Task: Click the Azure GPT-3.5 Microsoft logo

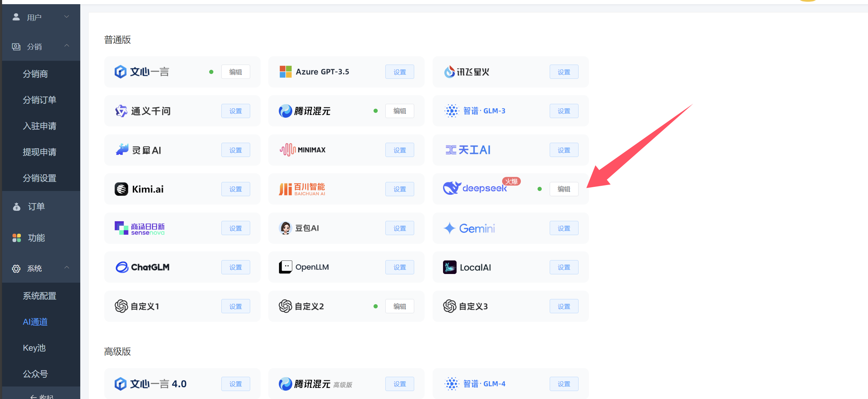Action: click(x=286, y=72)
